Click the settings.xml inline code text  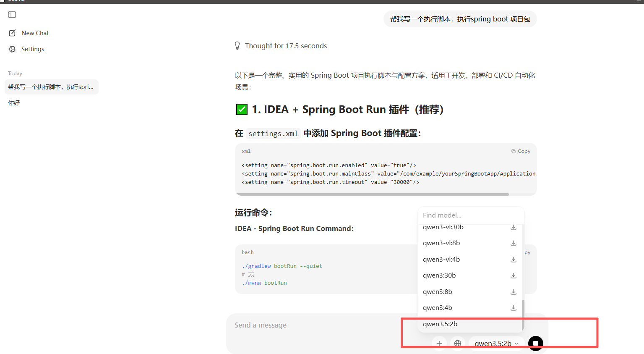point(273,134)
